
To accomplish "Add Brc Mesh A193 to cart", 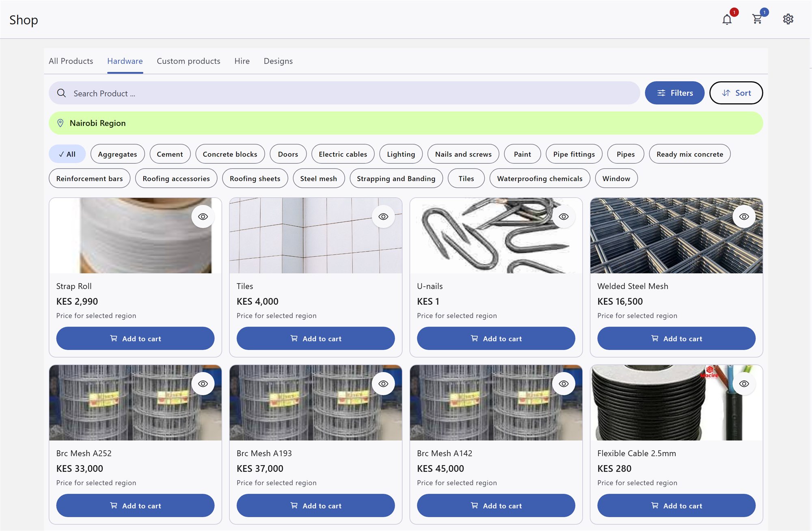I will tap(315, 505).
